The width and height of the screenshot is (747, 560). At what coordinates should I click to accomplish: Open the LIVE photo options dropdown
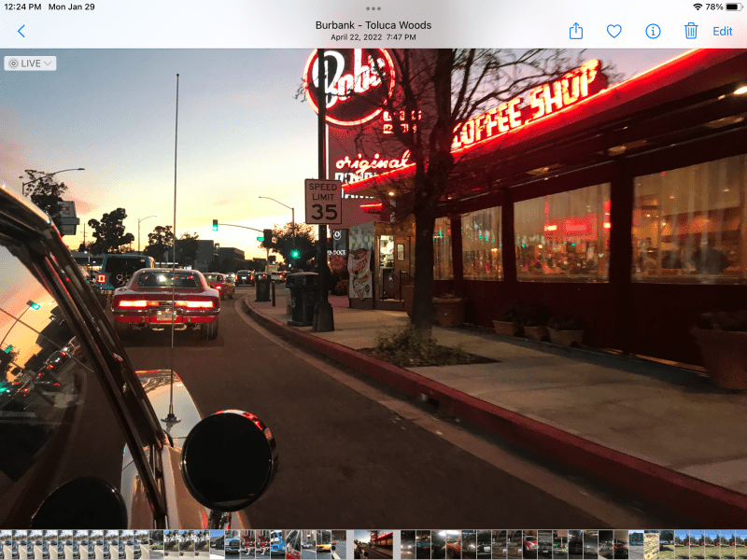pyautogui.click(x=30, y=63)
